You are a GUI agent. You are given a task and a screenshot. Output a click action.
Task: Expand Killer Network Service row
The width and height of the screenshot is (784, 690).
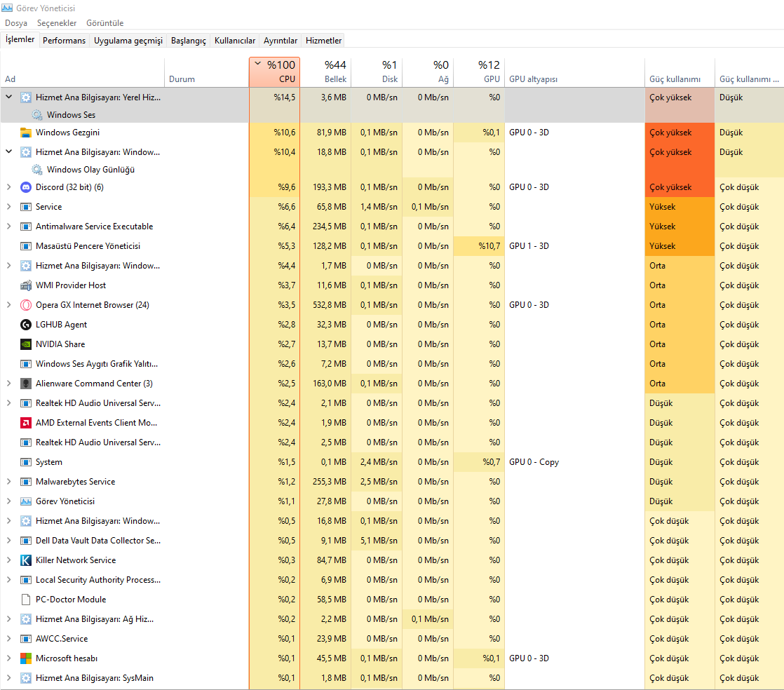8,560
